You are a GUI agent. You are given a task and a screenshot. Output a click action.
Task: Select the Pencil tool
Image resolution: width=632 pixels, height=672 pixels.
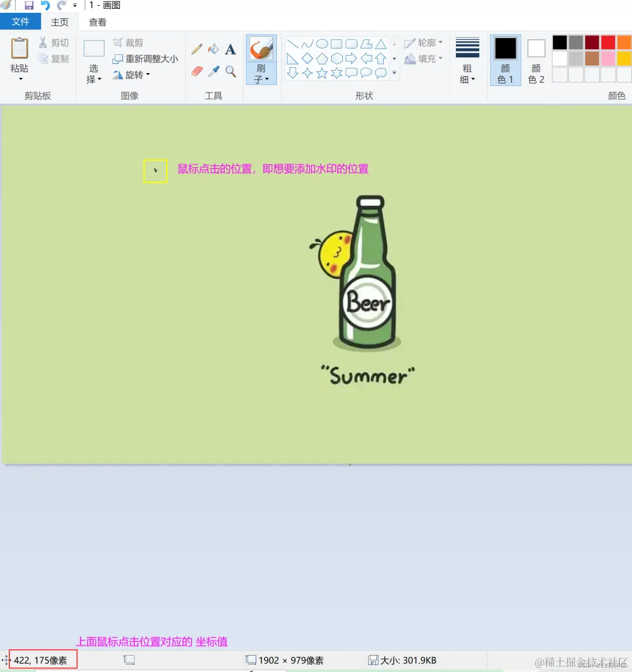197,49
